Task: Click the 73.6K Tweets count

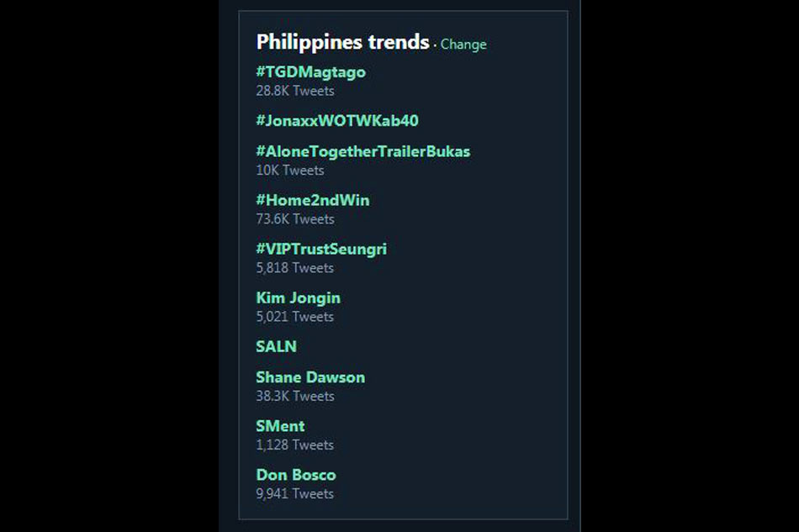Action: pyautogui.click(x=295, y=219)
